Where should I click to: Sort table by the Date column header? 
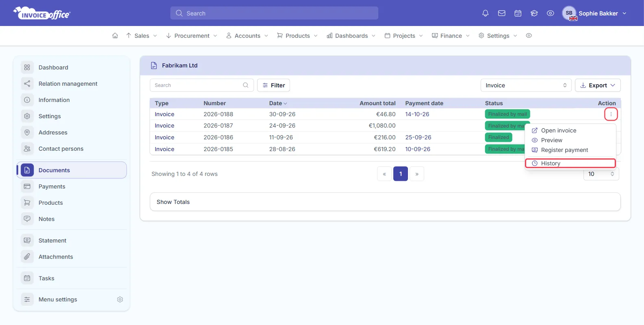278,103
